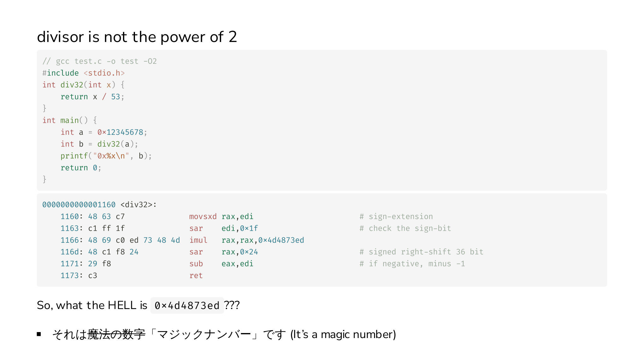Click the Japanese magic number bullet
Screen dimensions: 644x363
224,334
